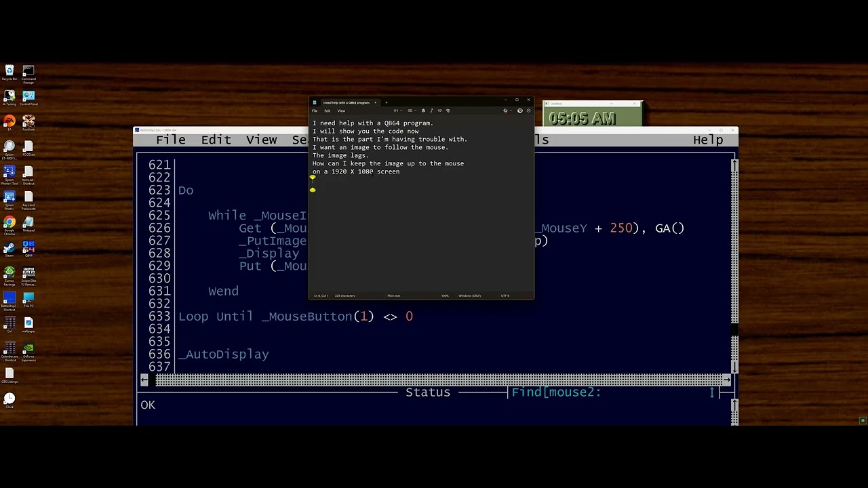Open the QB64 View menu
868x488 pixels.
coord(261,140)
